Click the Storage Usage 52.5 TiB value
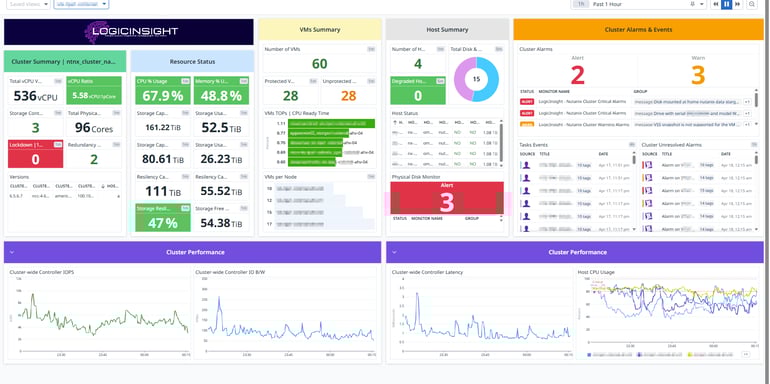 (221, 128)
